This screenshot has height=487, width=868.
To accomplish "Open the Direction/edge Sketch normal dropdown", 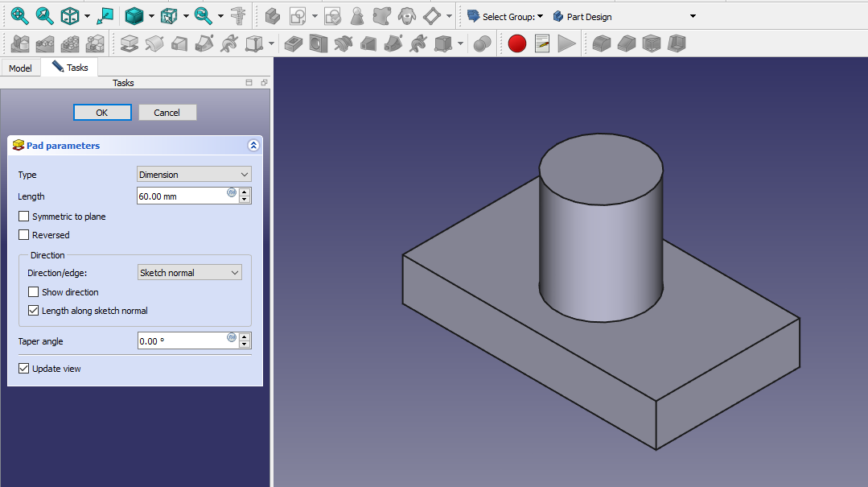I will 190,273.
